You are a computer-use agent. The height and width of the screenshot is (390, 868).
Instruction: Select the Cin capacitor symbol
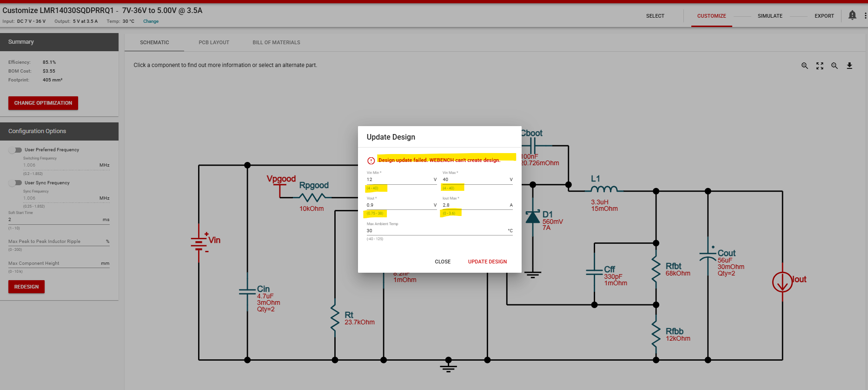click(x=247, y=292)
